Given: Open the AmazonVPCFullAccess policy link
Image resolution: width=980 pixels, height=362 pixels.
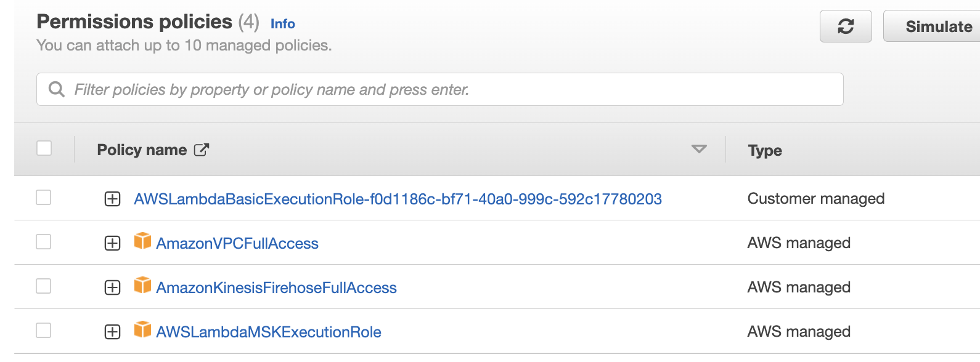Looking at the screenshot, I should (x=237, y=243).
